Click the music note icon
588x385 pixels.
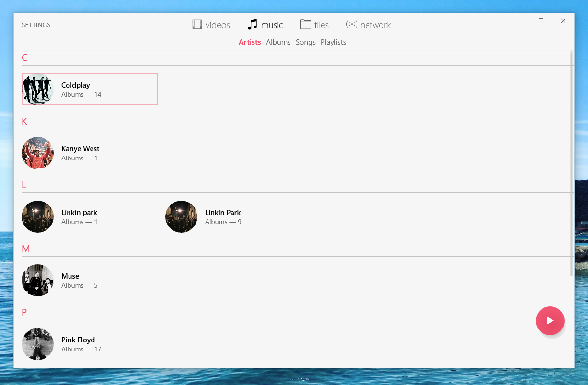click(x=253, y=24)
